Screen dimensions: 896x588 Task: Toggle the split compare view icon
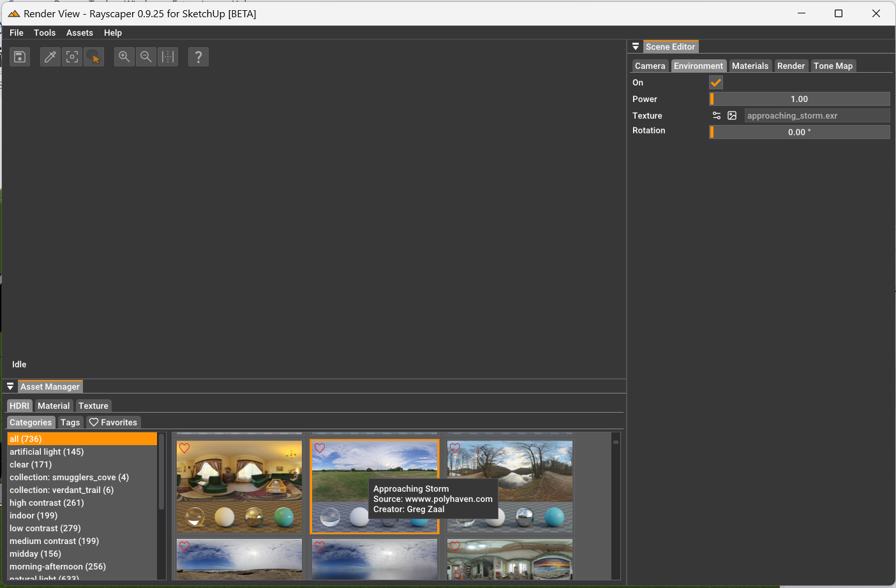[168, 57]
